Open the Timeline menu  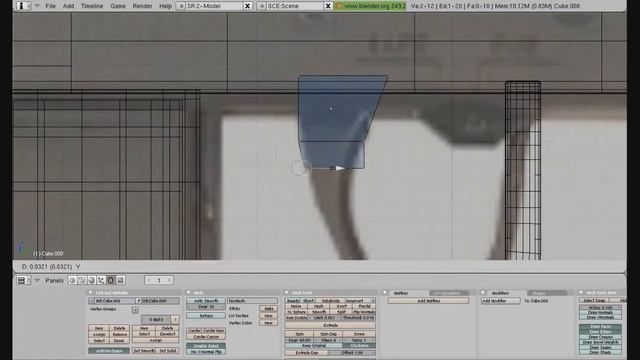point(92,6)
